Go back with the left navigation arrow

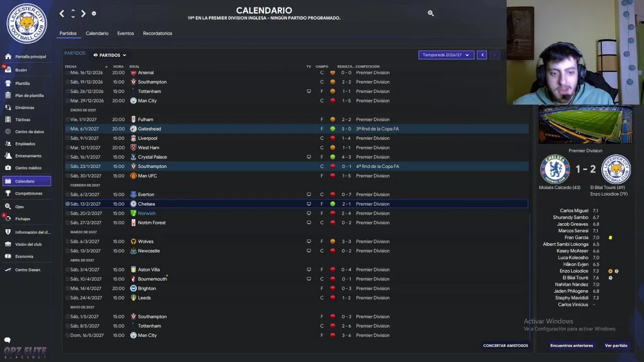(62, 14)
